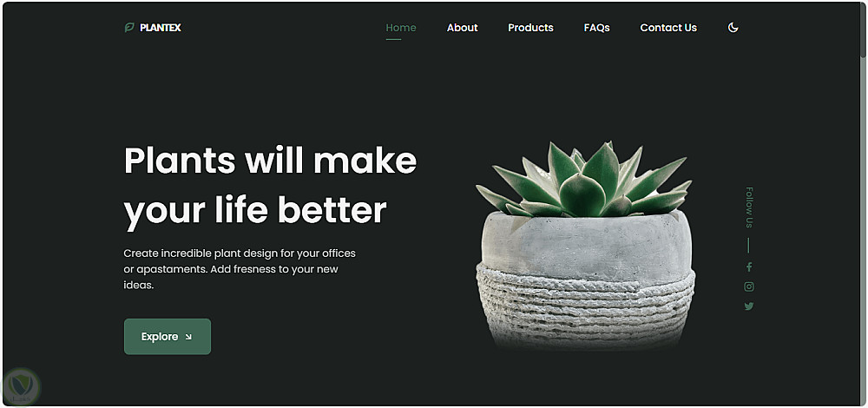This screenshot has height=408, width=868.
Task: Click the vertical Follow Us label
Action: (x=749, y=207)
